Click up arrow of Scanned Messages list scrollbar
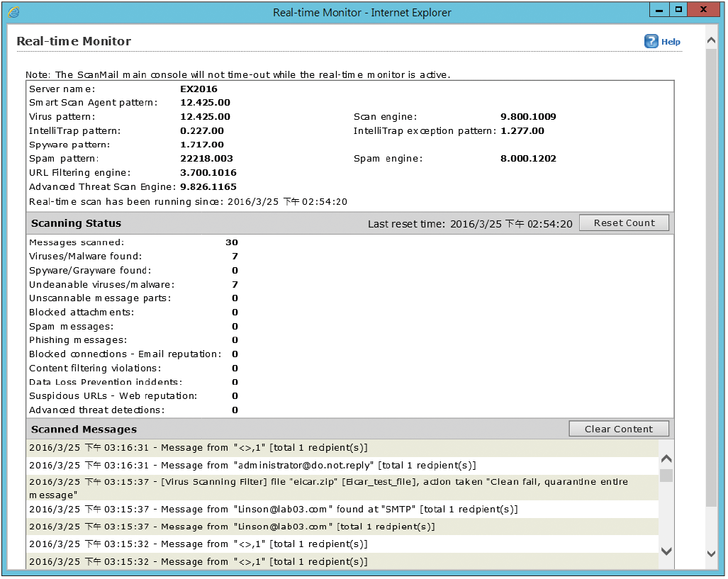The width and height of the screenshot is (728, 579). click(666, 459)
